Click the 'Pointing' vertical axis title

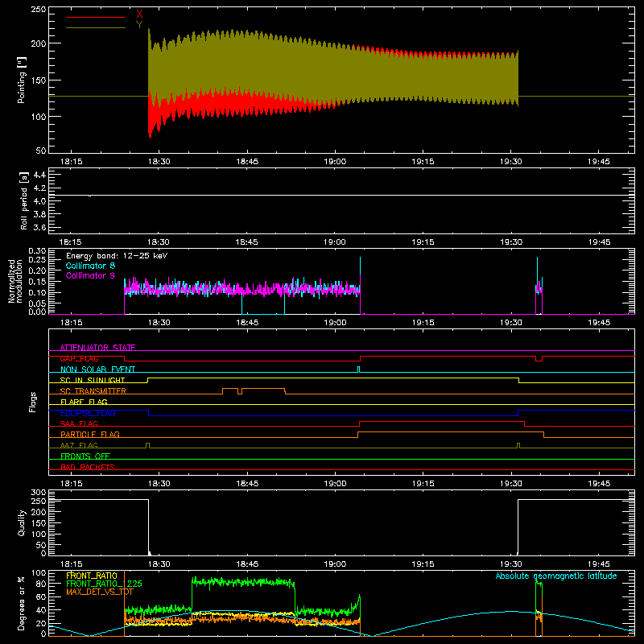[22, 80]
